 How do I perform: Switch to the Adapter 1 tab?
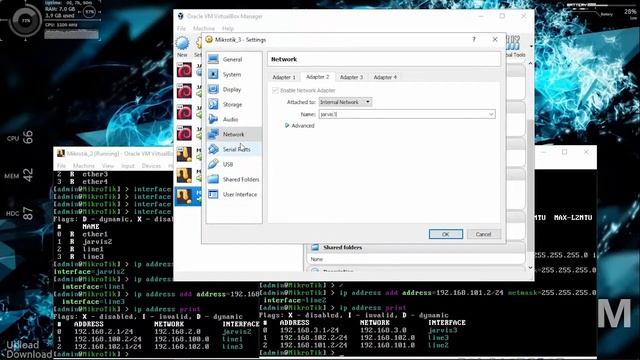284,77
